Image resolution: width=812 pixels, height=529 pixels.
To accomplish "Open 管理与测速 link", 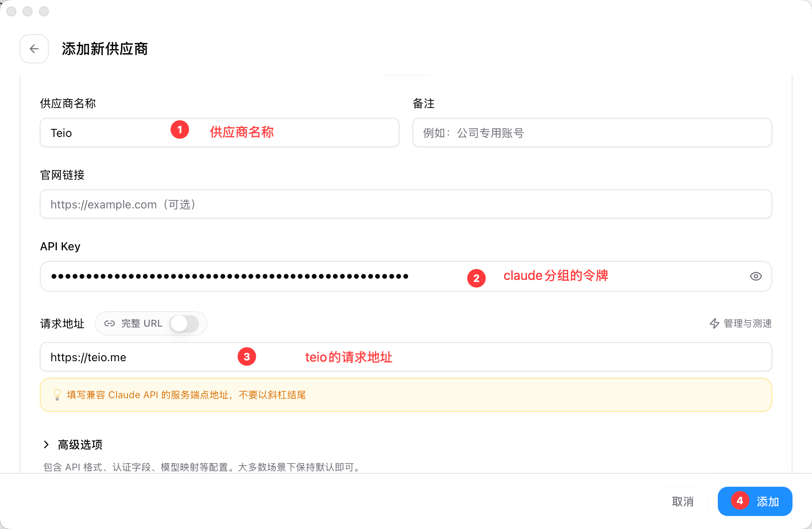I will pyautogui.click(x=741, y=323).
